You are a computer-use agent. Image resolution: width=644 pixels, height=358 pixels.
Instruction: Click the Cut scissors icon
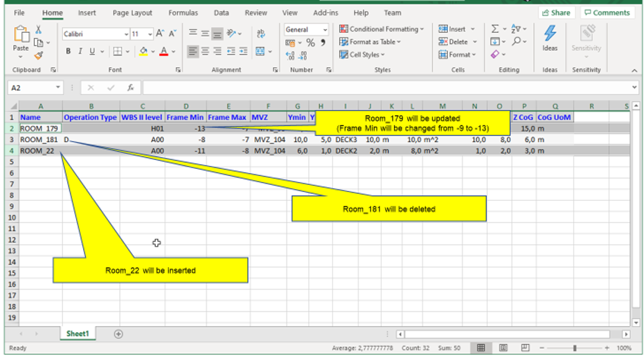(x=39, y=29)
